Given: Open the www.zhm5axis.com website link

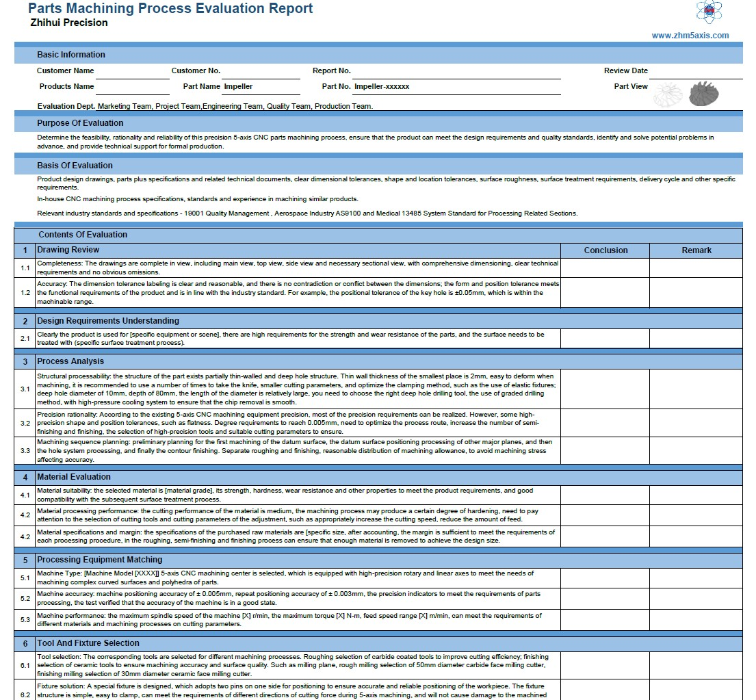Looking at the screenshot, I should [x=692, y=35].
